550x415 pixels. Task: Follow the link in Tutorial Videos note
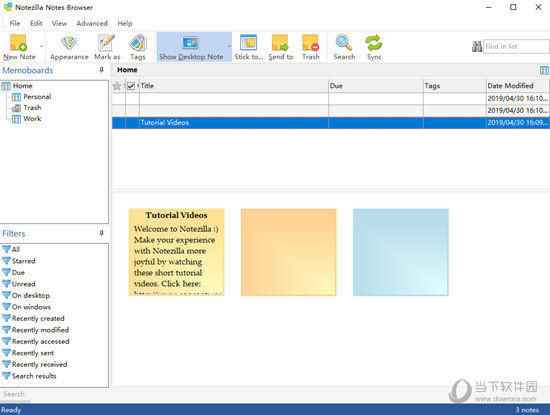coord(178,293)
